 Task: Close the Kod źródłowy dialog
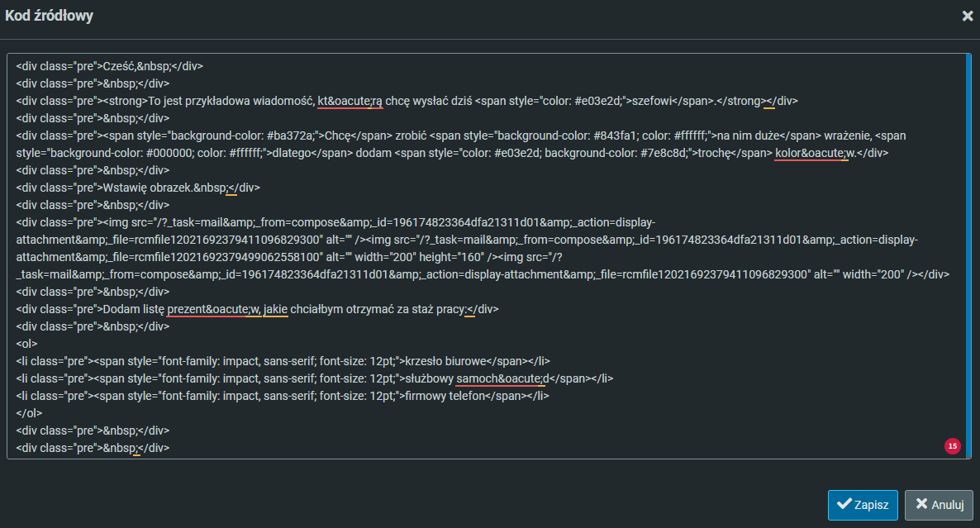967,16
